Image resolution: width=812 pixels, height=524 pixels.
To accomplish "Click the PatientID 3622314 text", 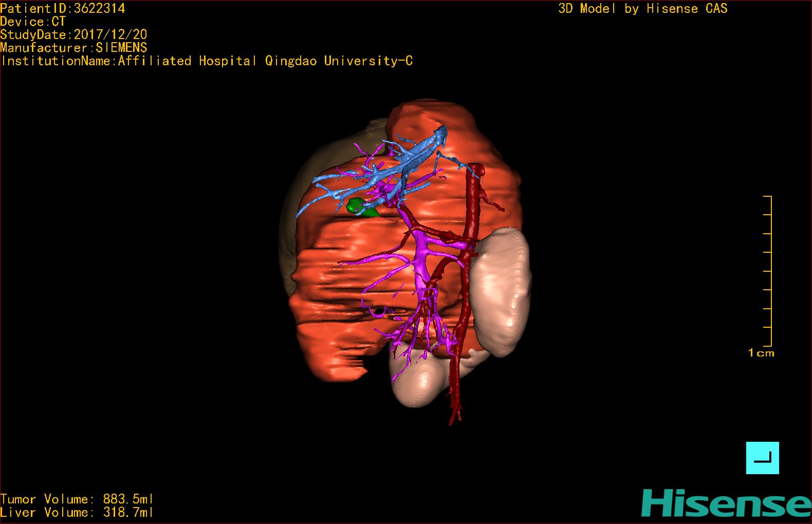I will [x=63, y=8].
